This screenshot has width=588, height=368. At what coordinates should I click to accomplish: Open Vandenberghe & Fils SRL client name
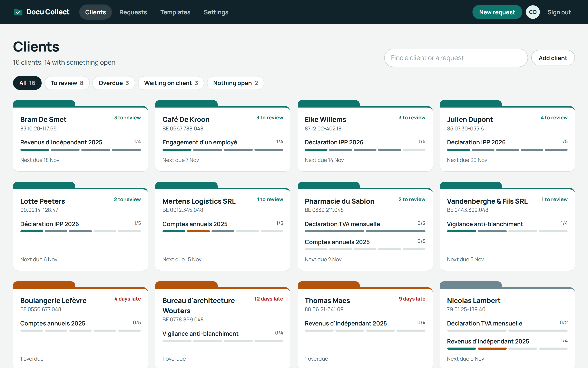(487, 201)
